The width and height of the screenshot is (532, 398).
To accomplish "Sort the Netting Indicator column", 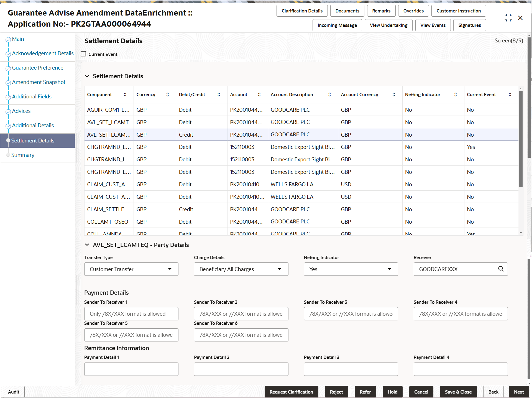I will click(456, 95).
